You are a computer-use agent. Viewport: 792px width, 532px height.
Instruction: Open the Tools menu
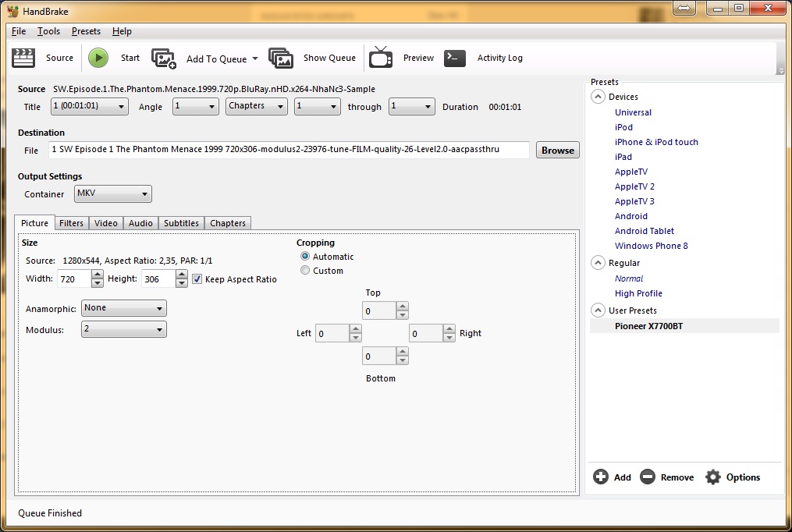(x=48, y=31)
